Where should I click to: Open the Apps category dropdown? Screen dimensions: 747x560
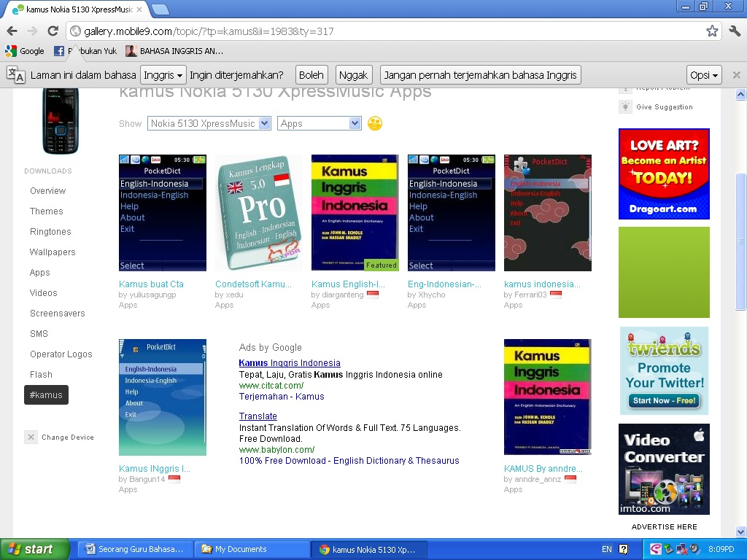[319, 124]
